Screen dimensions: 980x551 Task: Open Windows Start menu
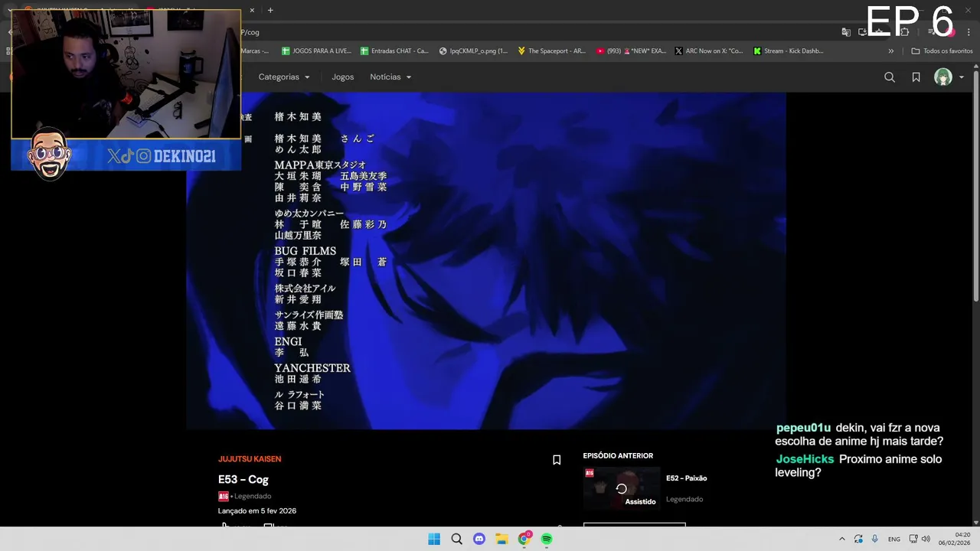(434, 539)
